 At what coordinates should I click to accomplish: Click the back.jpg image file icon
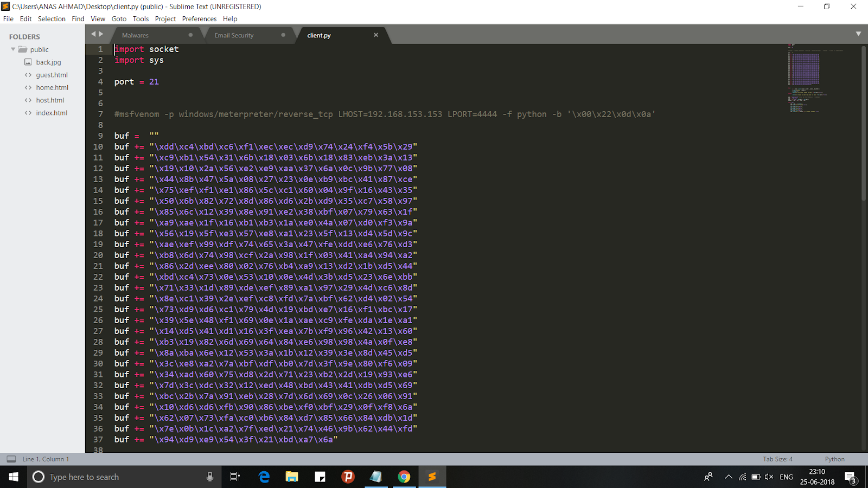[28, 62]
